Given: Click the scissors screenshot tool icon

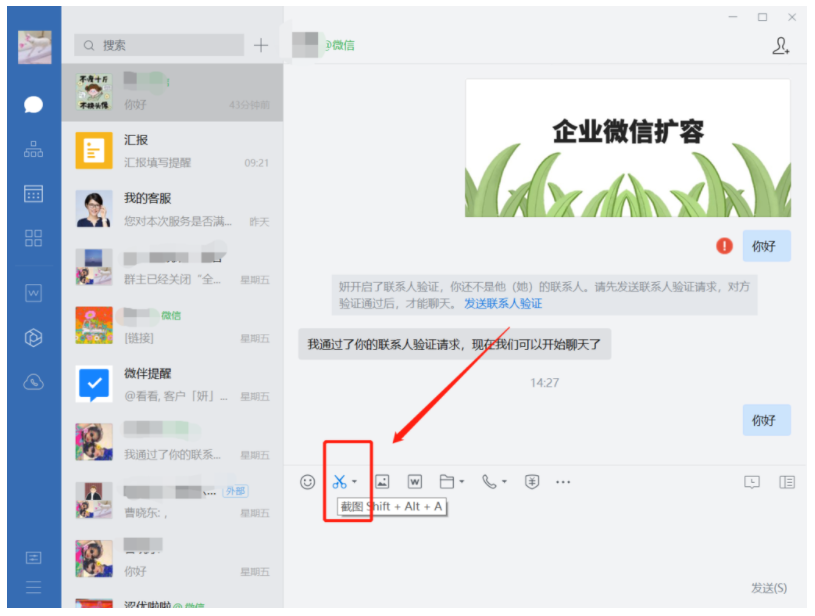Looking at the screenshot, I should tap(339, 482).
